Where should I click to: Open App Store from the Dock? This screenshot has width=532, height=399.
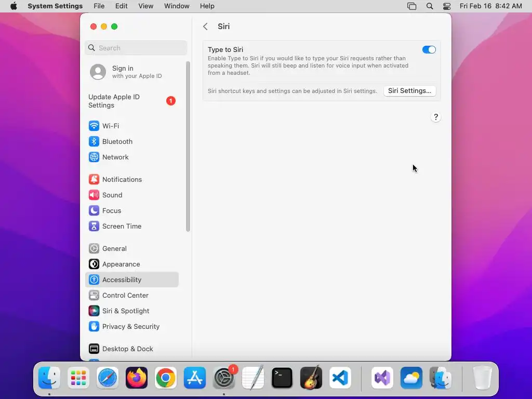point(195,378)
